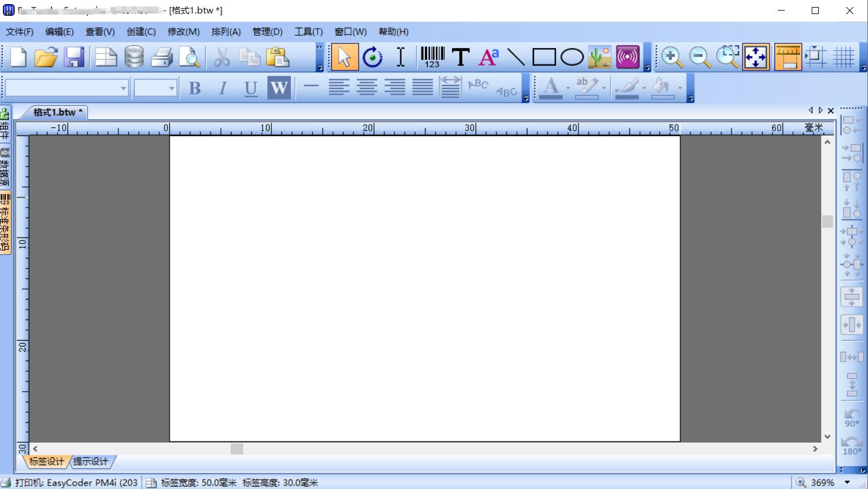
Task: Create a barcode object
Action: (433, 57)
